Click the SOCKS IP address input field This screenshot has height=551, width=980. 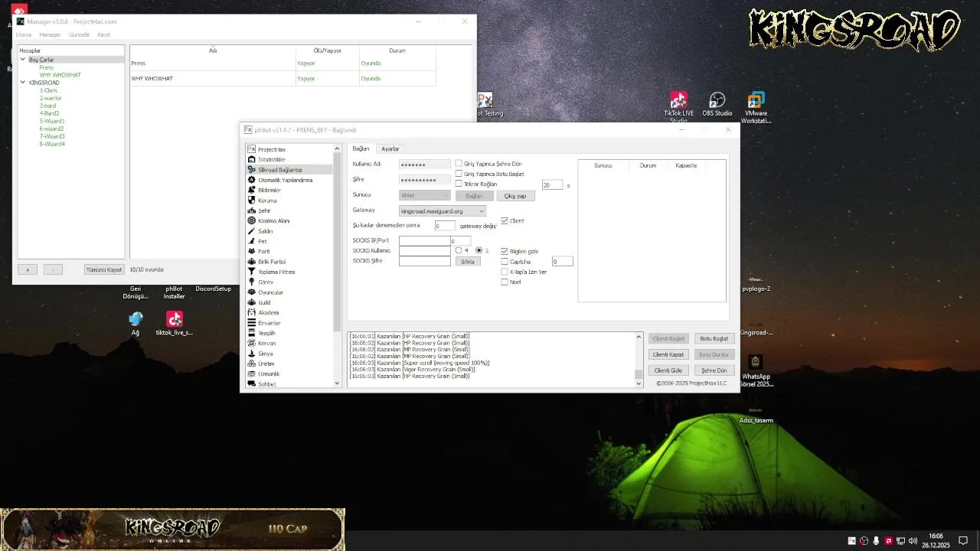point(425,240)
